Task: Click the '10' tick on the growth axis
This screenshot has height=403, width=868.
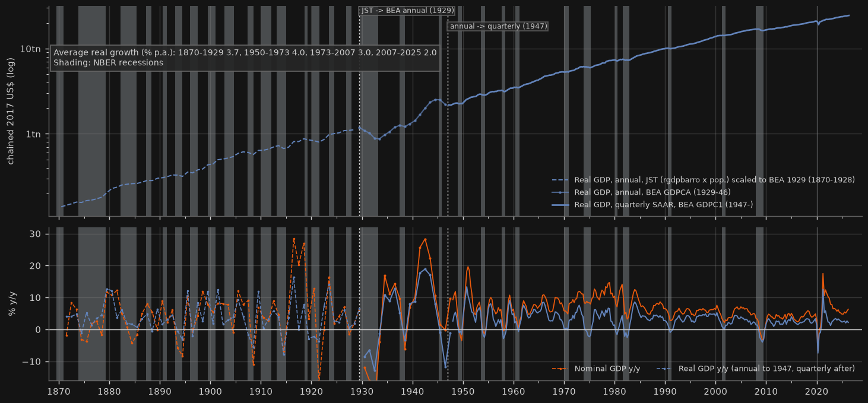Action: coord(36,298)
